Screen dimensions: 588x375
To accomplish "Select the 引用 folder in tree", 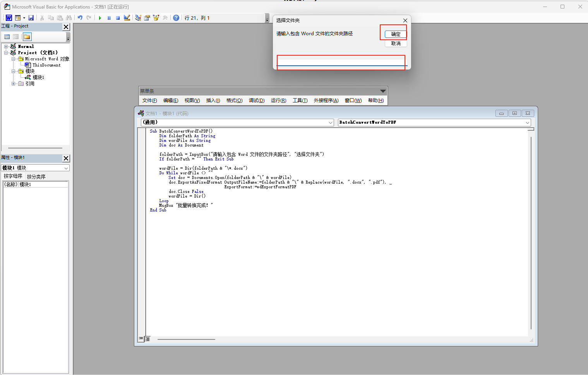I will coord(30,84).
